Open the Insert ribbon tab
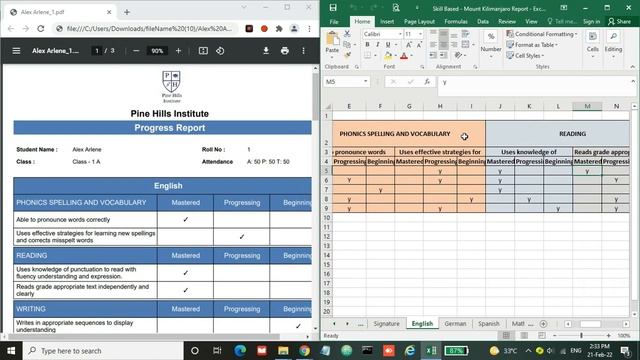Viewport: 640px width, 360px height. (x=387, y=21)
